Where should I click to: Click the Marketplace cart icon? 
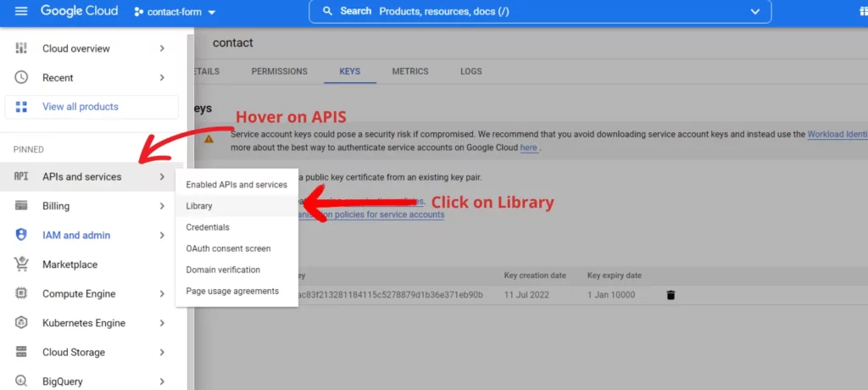[21, 265]
